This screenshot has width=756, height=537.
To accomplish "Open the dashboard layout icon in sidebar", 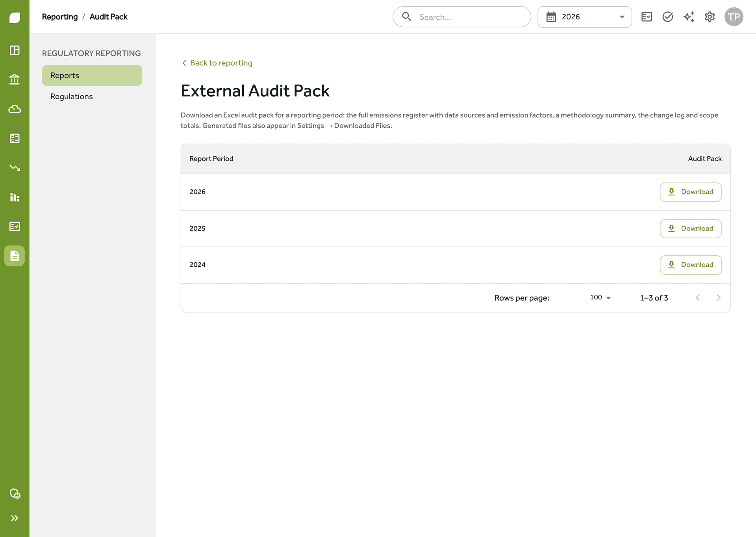I will click(15, 50).
